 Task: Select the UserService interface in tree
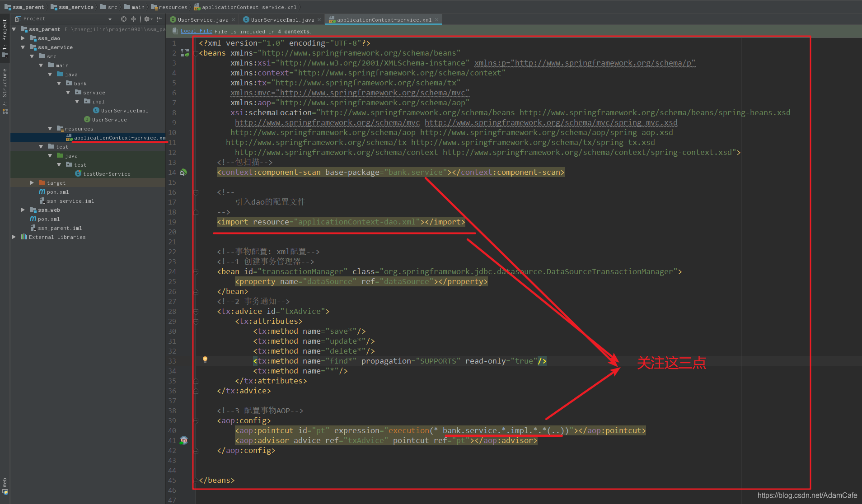point(109,120)
